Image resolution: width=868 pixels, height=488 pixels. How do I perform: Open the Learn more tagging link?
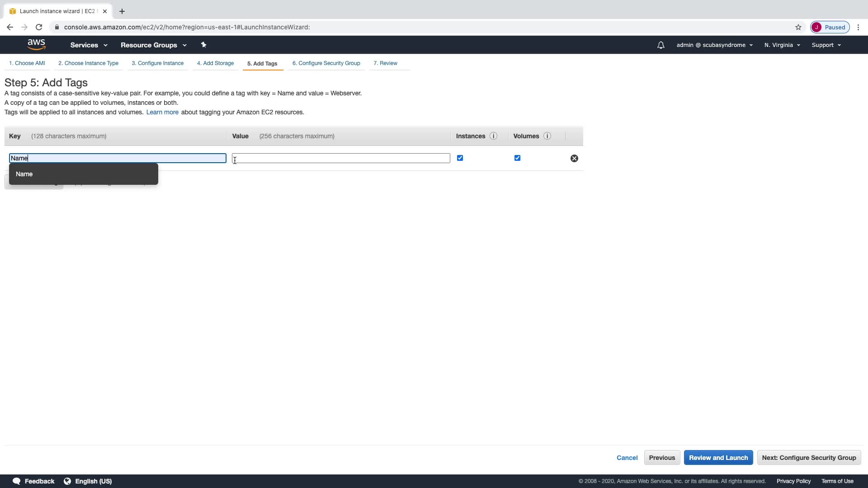tap(162, 112)
